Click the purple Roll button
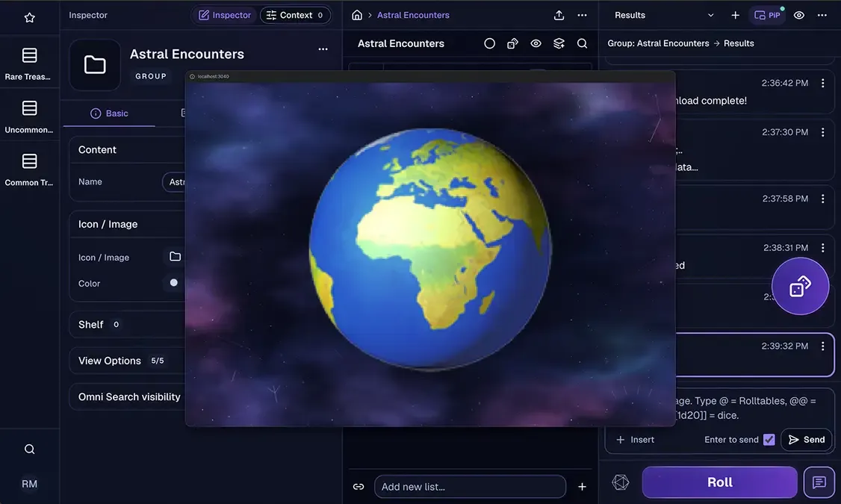This screenshot has width=841, height=504. 719,482
